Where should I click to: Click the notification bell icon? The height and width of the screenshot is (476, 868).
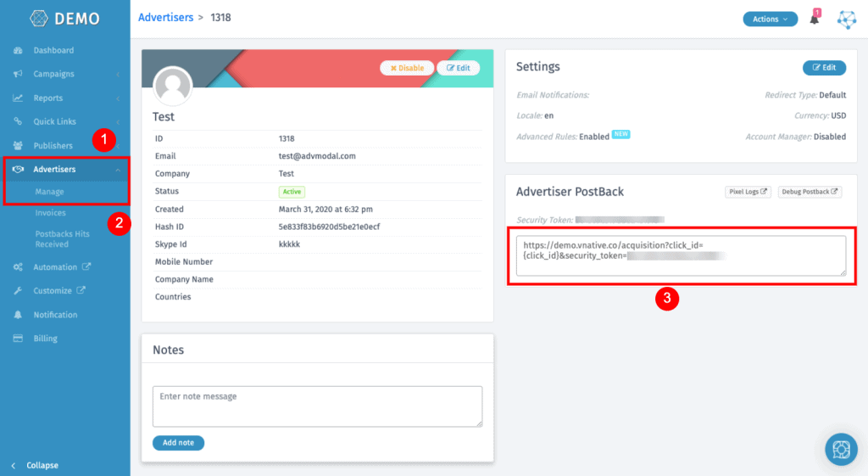coord(815,19)
